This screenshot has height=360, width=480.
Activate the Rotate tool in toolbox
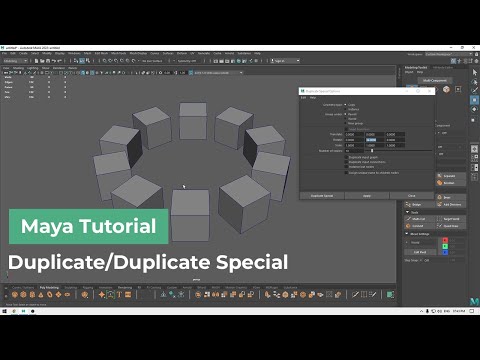[475, 109]
